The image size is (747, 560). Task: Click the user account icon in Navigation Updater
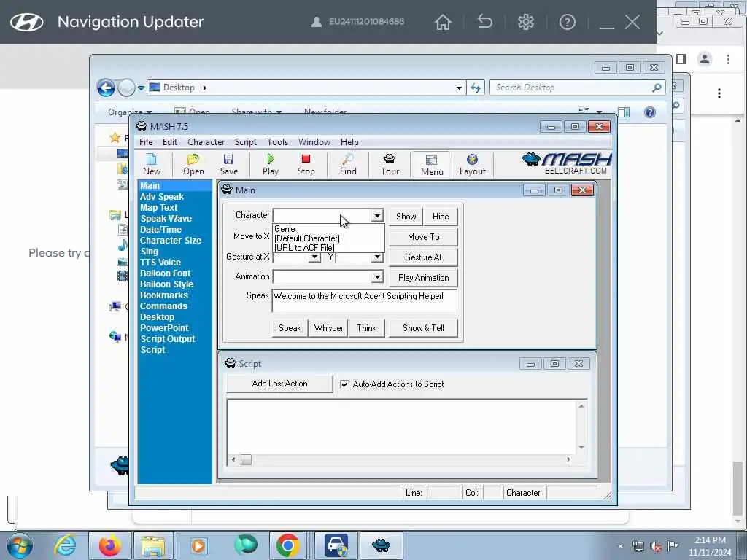pos(317,22)
